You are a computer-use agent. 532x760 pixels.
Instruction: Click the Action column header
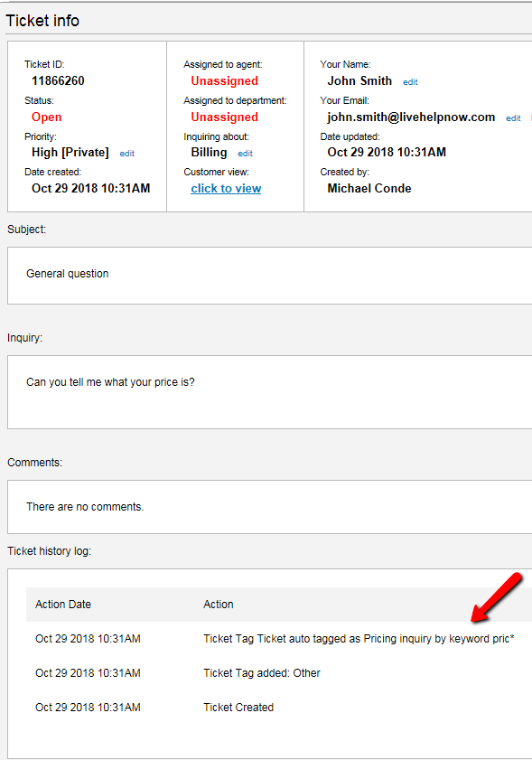click(219, 605)
